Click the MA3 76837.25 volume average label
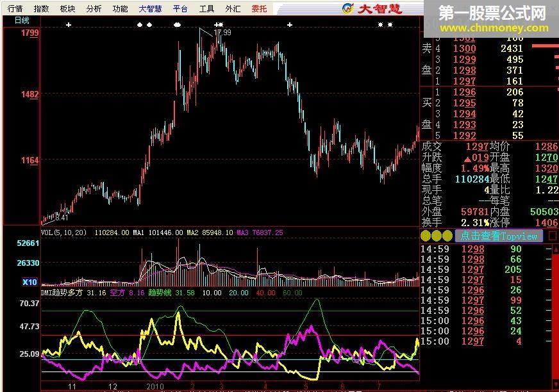Screen dimensions: 559x392 [260, 233]
